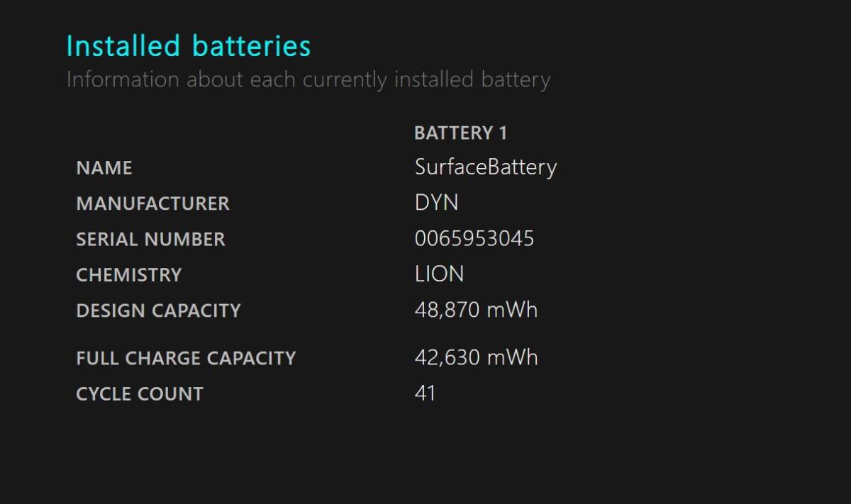The height and width of the screenshot is (504, 851).
Task: Click the CHEMISTRY row label
Action: (129, 274)
